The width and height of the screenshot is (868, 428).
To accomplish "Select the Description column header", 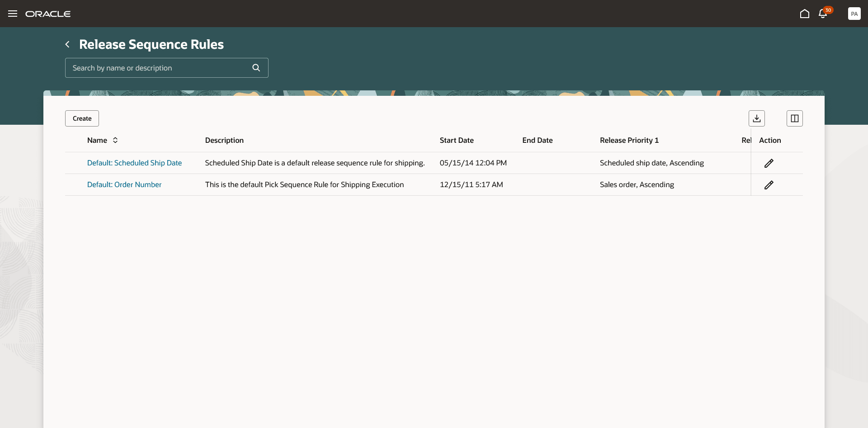I will (224, 140).
